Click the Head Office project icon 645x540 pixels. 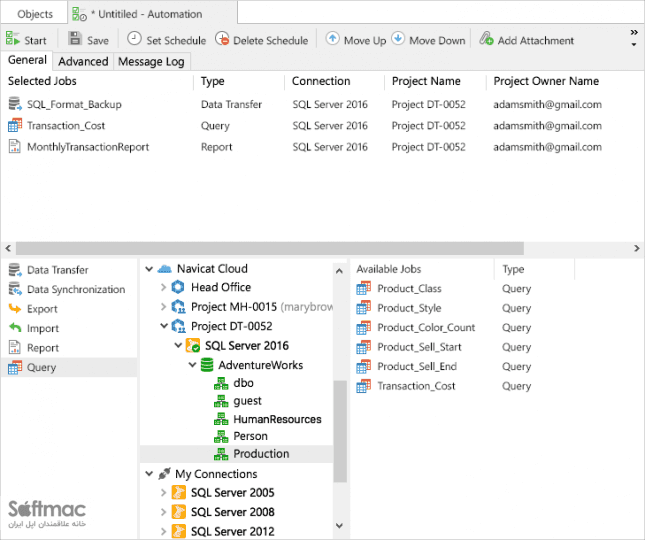pos(178,287)
